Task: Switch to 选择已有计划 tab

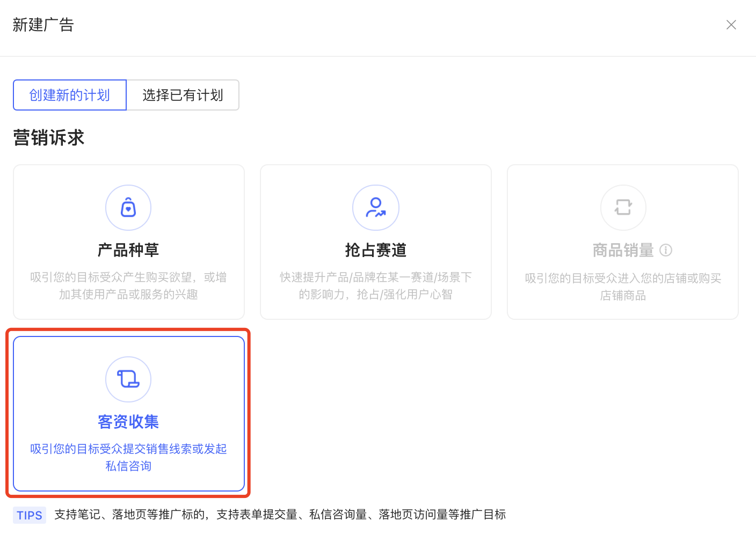Action: pyautogui.click(x=183, y=95)
